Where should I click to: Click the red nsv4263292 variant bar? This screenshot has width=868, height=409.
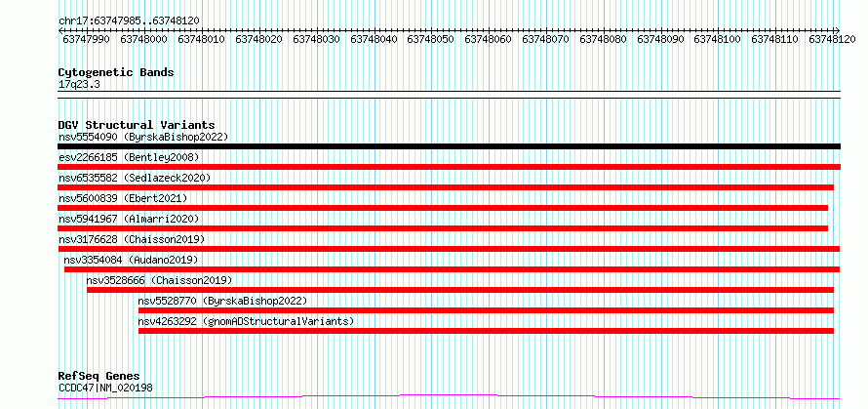[486, 331]
